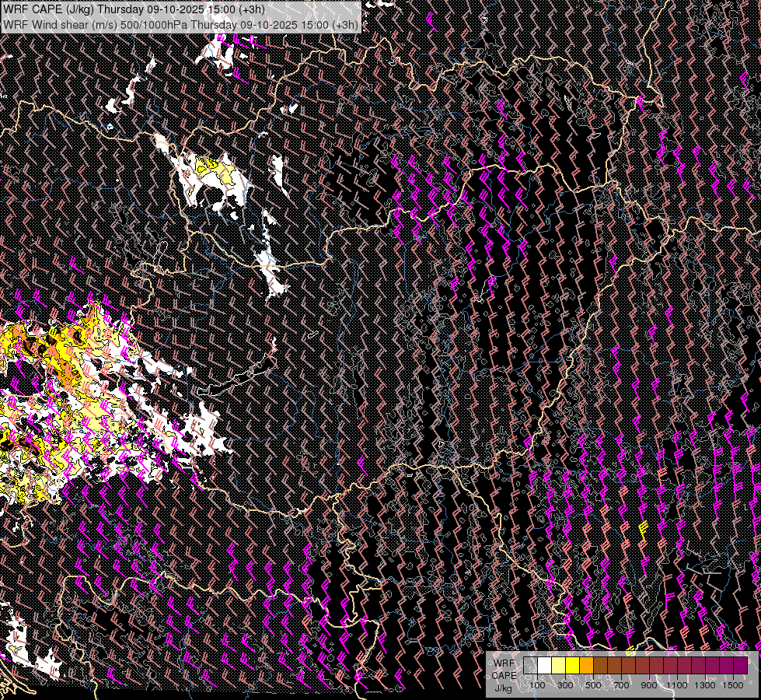
Task: Click the legend's J/kg unit label
Action: pyautogui.click(x=504, y=688)
